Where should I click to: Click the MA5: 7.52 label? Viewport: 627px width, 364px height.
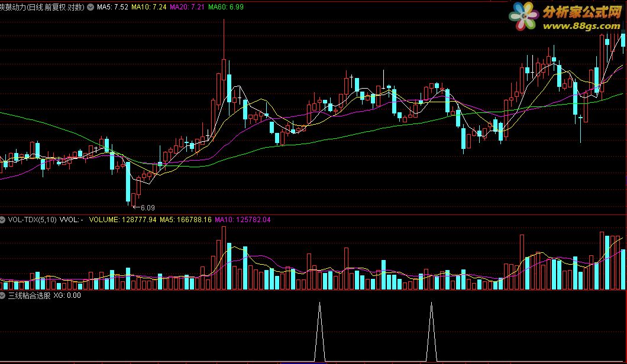[112, 6]
